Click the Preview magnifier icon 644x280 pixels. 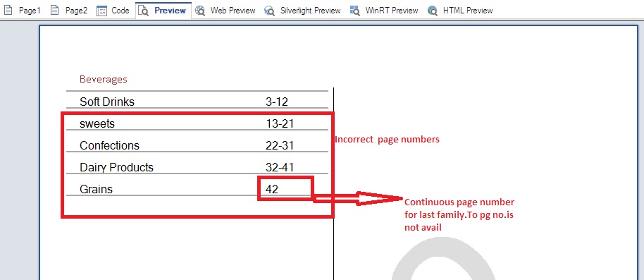144,11
